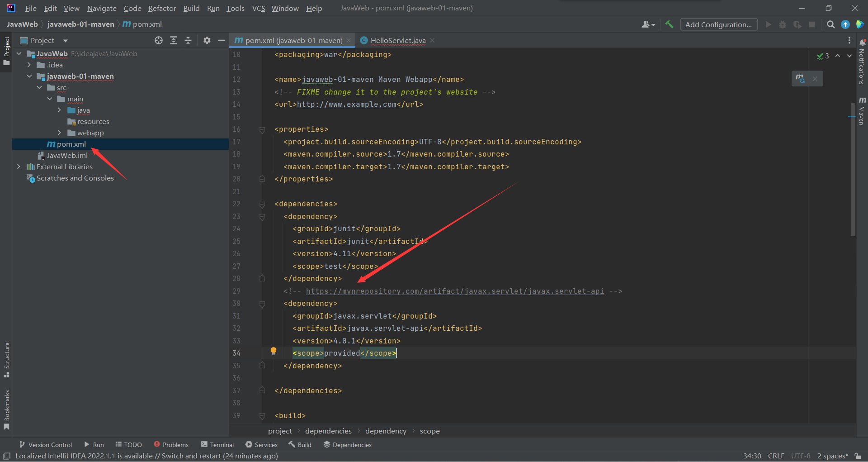Collapse the javaweb-01-maven module
This screenshot has width=868, height=462.
(29, 76)
